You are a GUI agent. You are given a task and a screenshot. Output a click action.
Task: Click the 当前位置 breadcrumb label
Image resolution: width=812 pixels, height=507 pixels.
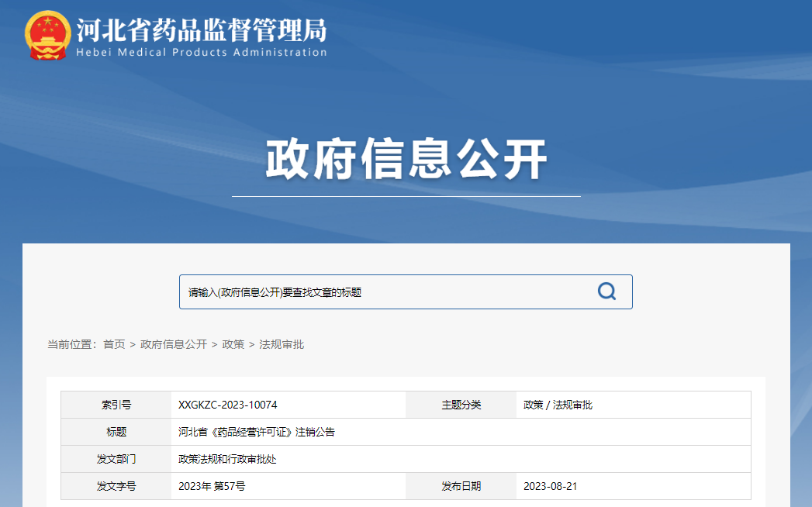point(71,344)
